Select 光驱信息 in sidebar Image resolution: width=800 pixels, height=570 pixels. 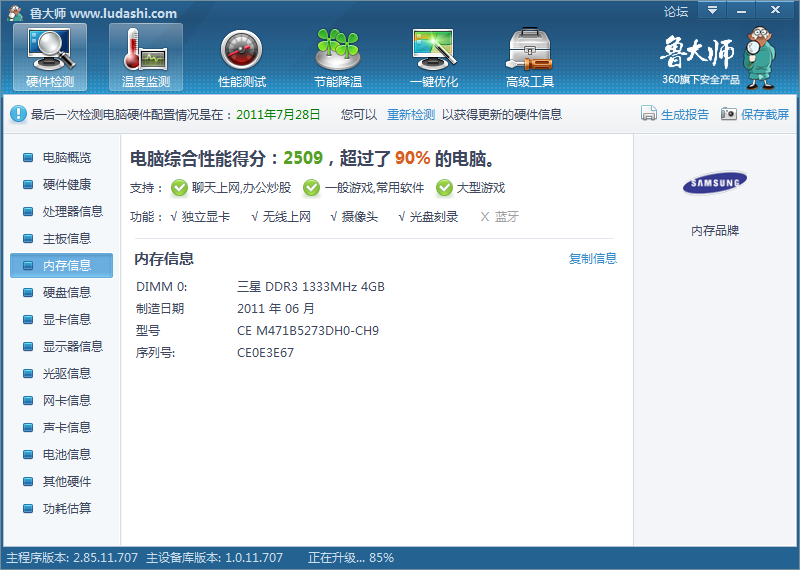61,374
